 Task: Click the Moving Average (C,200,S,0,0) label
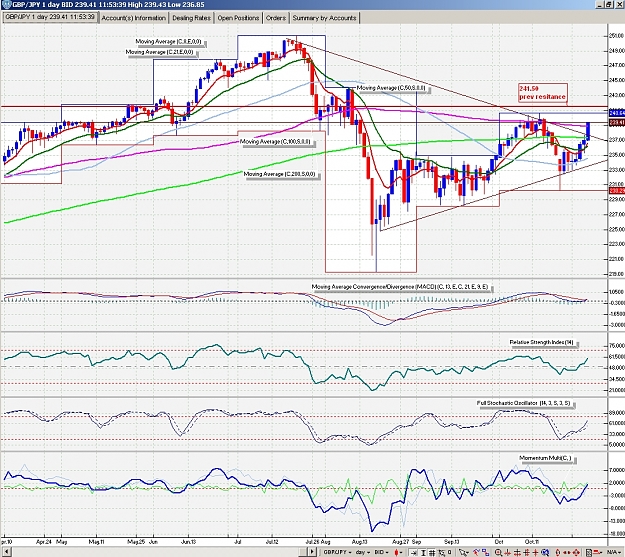click(279, 174)
